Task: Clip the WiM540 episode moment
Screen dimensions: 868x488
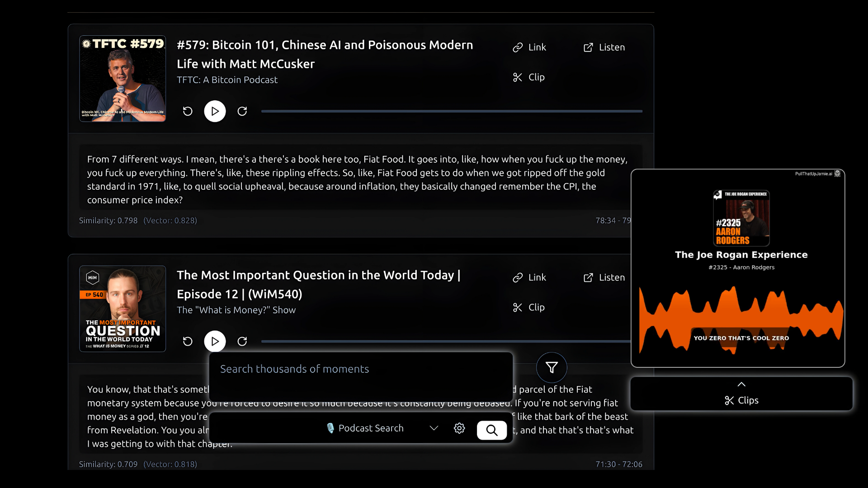Action: [528, 307]
